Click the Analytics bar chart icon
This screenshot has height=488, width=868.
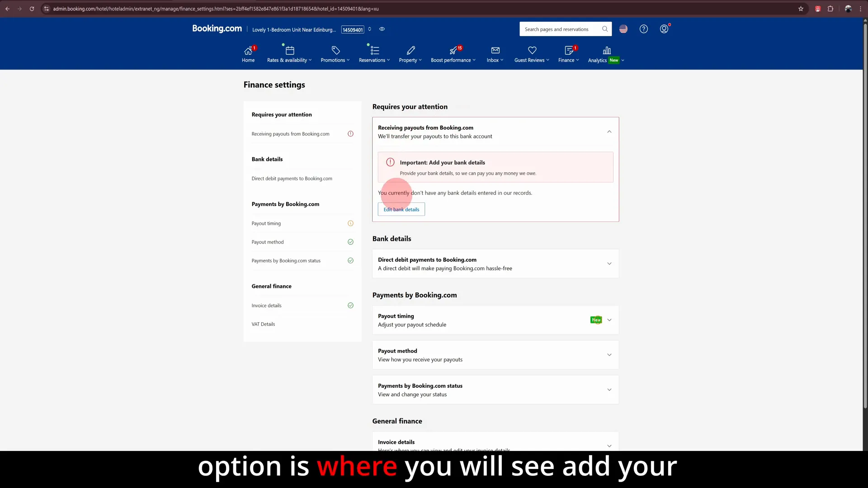pos(607,50)
